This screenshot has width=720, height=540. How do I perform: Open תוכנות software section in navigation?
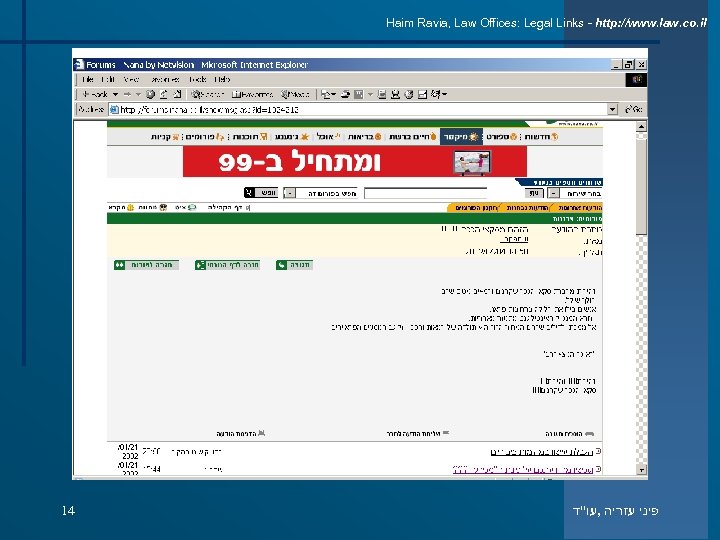[250, 137]
